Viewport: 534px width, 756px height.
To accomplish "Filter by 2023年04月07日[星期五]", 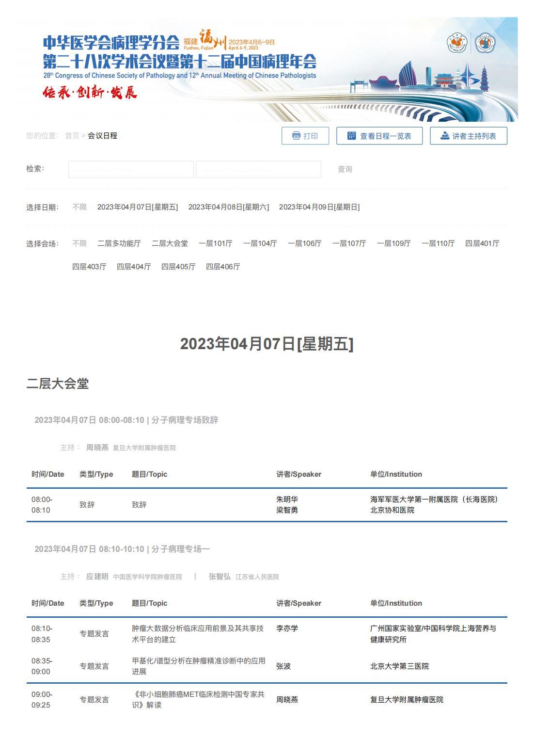I will (138, 207).
